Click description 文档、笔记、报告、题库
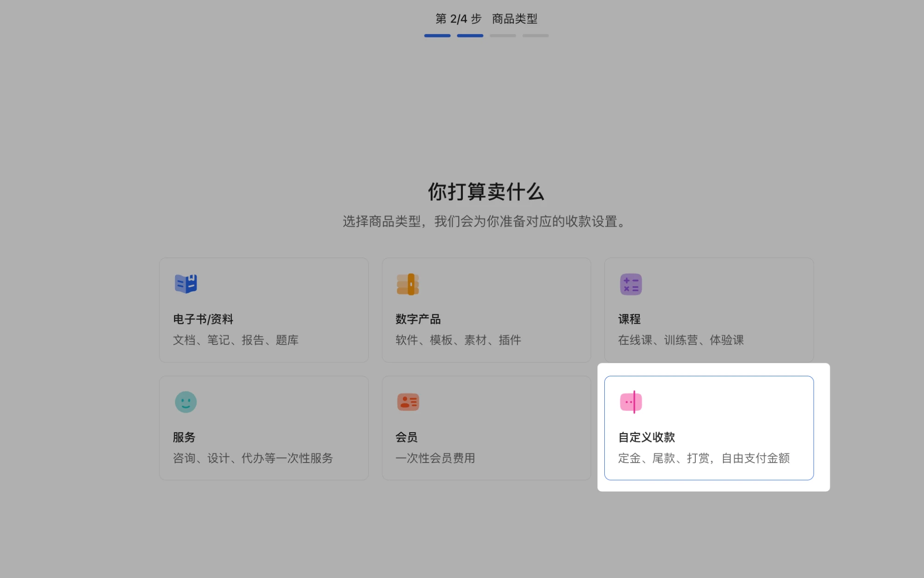 point(236,340)
